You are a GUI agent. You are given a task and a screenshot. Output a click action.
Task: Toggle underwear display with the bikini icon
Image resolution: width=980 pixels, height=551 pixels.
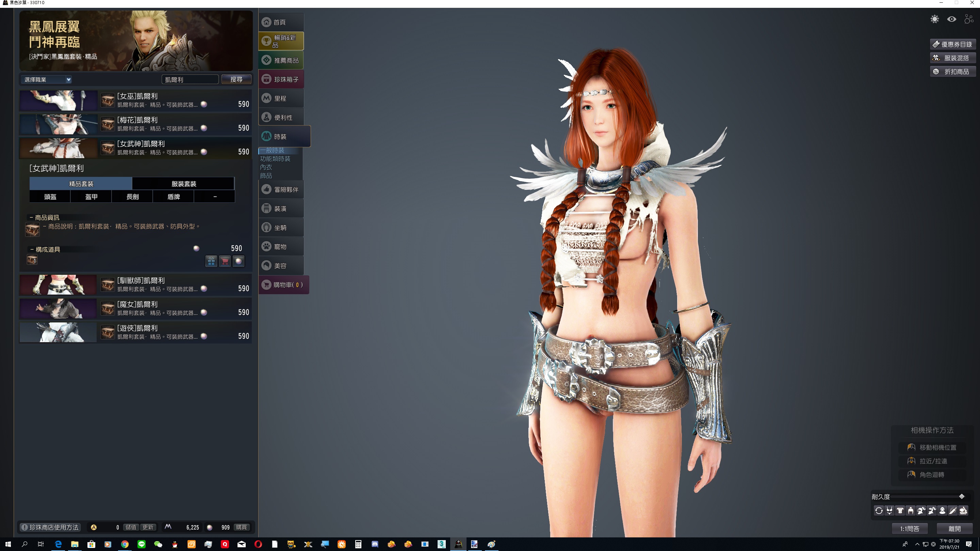click(889, 511)
